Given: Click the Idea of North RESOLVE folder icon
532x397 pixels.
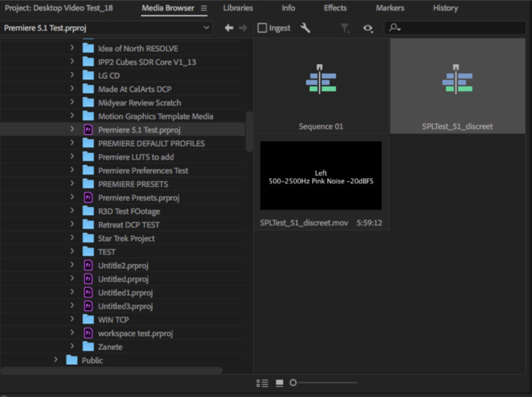Looking at the screenshot, I should coord(88,48).
